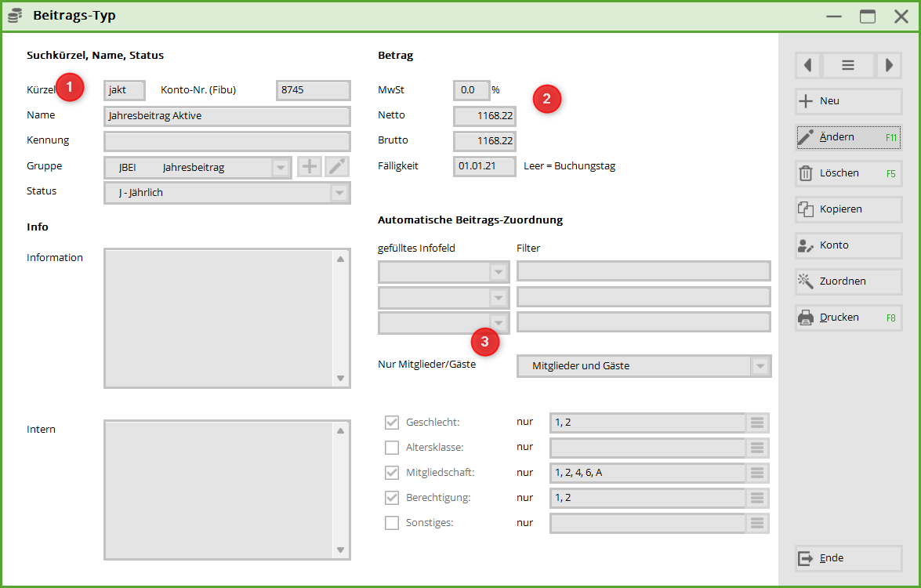Click the plus icon beside Gruppe
Screen dimensions: 921x588
(310, 167)
